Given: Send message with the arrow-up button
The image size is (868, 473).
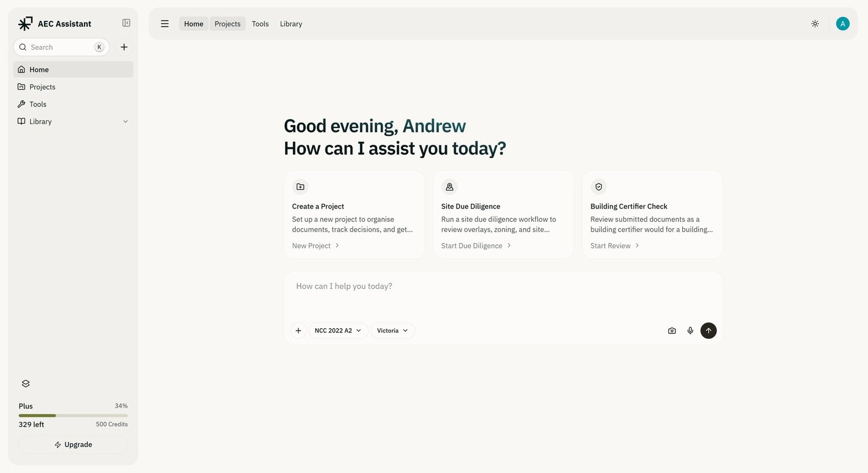Looking at the screenshot, I should (708, 331).
